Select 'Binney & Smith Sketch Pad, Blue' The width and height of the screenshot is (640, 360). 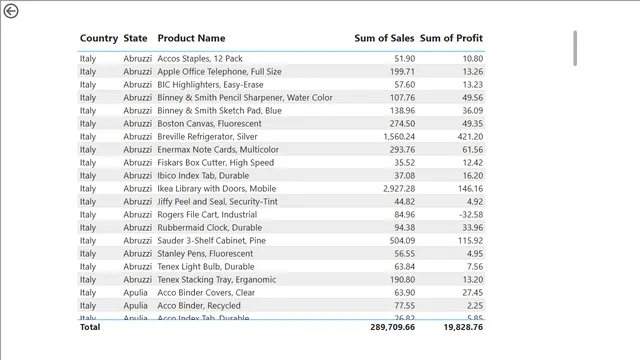pos(220,111)
